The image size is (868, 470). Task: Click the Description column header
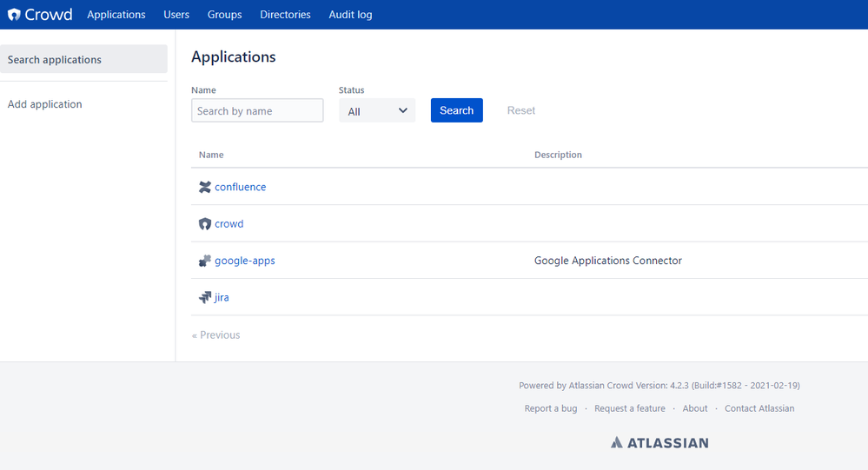pyautogui.click(x=558, y=155)
